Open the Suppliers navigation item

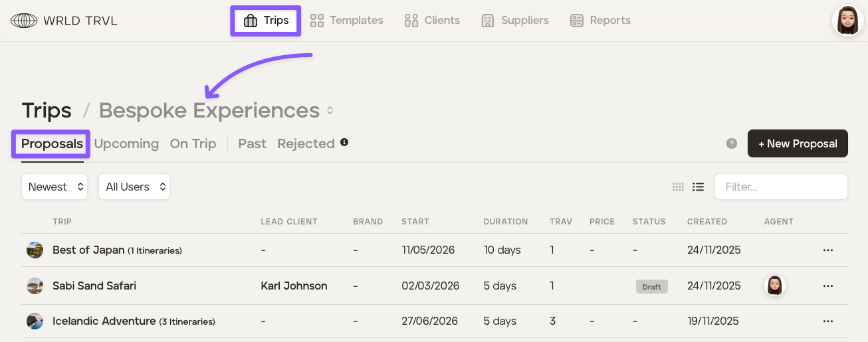(515, 21)
